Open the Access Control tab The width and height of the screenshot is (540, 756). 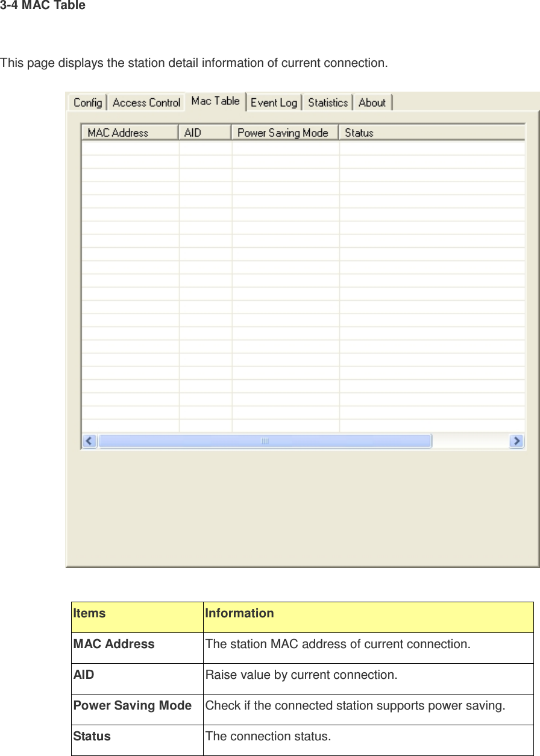(x=146, y=102)
